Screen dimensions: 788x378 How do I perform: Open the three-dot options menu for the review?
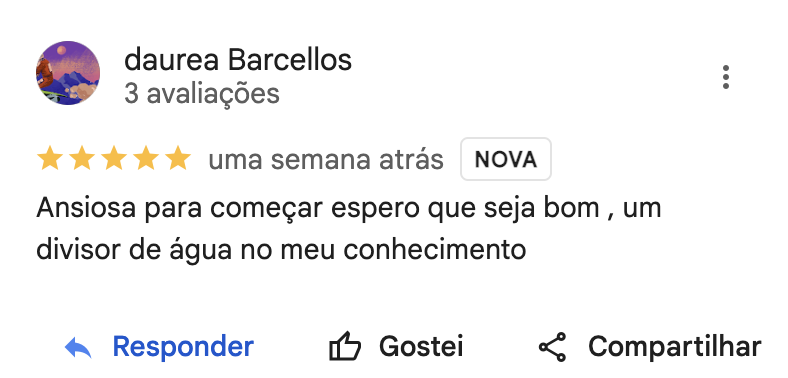(x=725, y=77)
